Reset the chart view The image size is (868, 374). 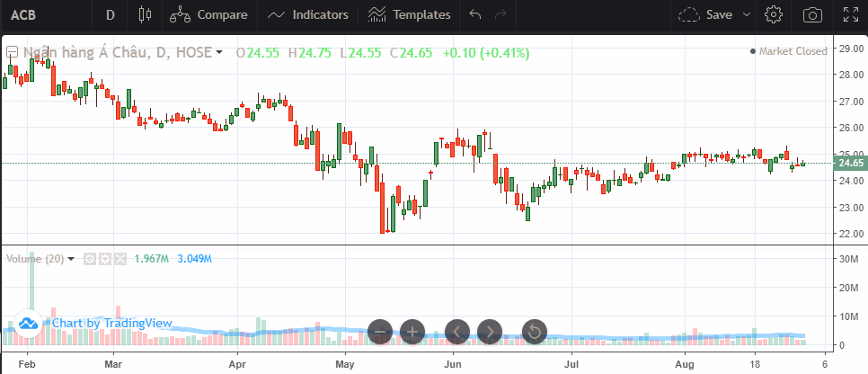tap(534, 332)
